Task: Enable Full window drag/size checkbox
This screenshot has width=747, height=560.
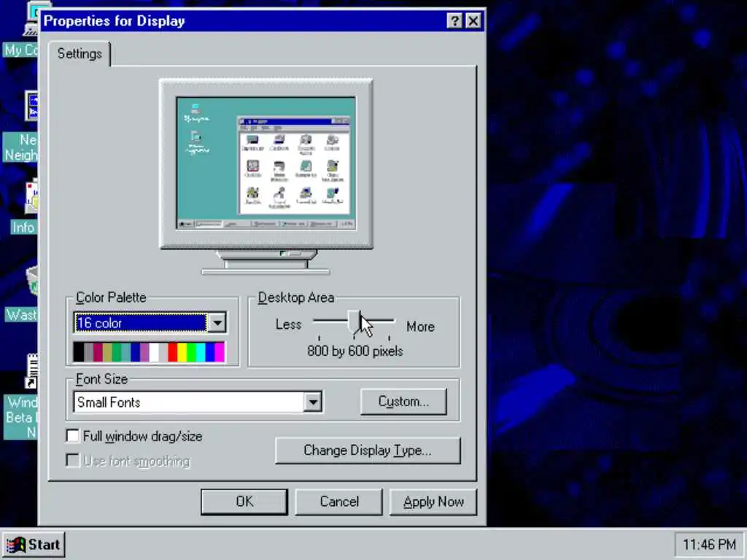Action: pyautogui.click(x=73, y=436)
